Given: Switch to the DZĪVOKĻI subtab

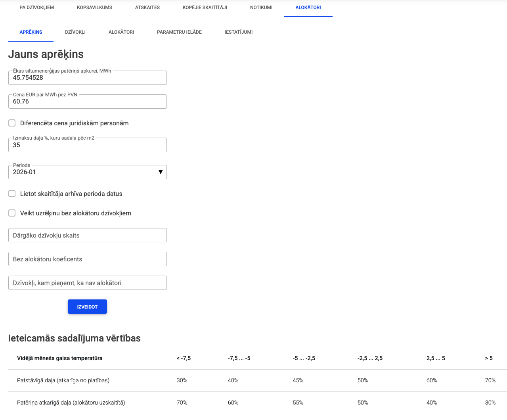Looking at the screenshot, I should click(75, 32).
